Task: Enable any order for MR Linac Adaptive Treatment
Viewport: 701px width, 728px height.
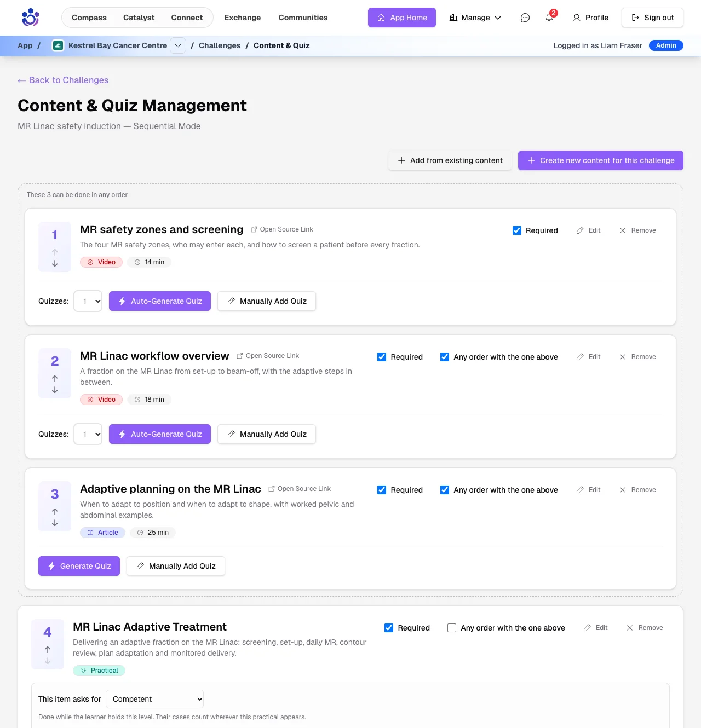Action: coord(452,628)
